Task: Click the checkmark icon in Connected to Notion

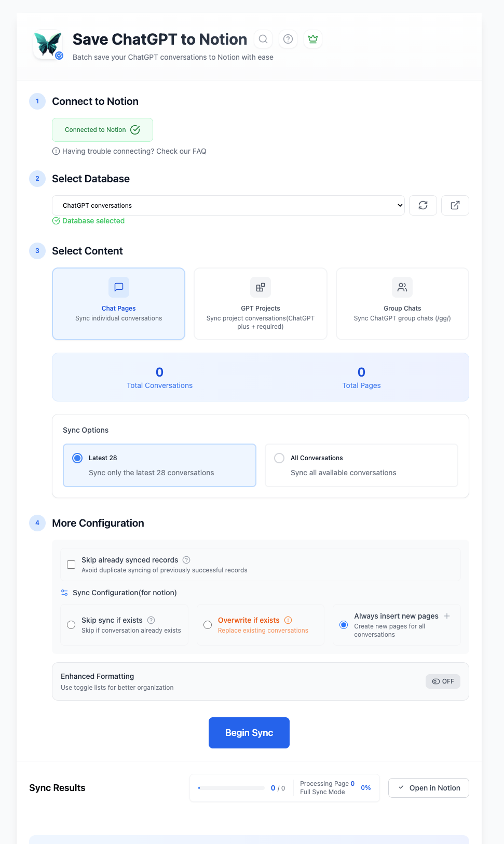Action: click(x=135, y=130)
